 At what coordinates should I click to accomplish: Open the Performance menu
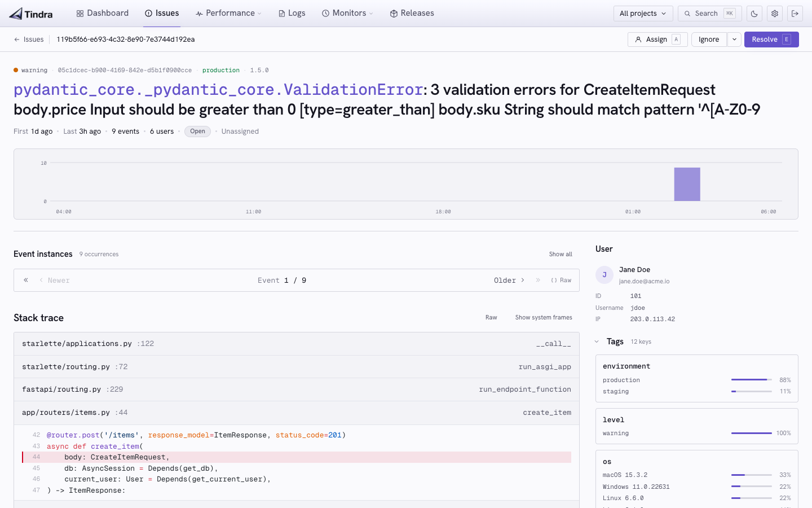coord(228,13)
